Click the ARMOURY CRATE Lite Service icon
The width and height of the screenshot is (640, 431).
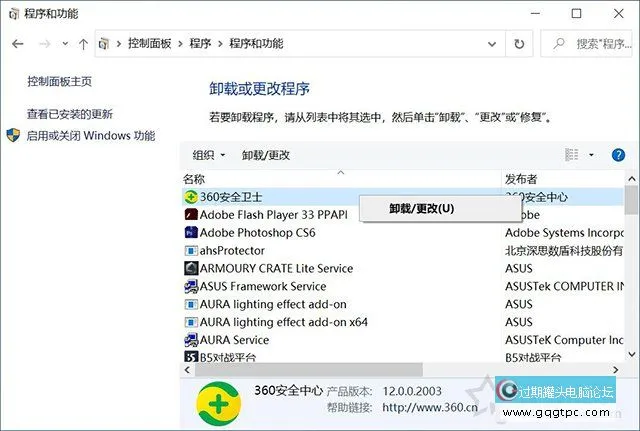click(191, 269)
